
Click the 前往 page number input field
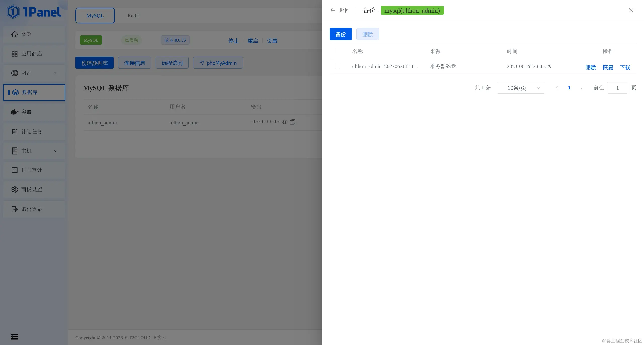click(x=617, y=88)
